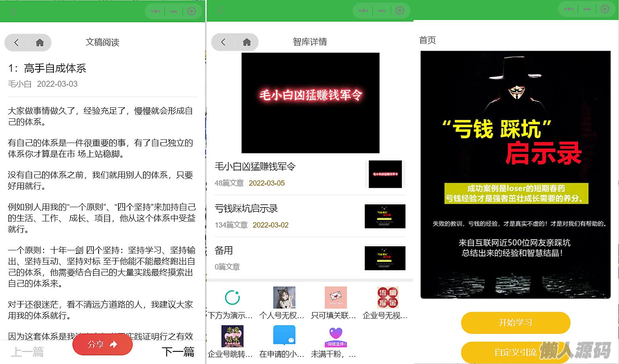This screenshot has height=364, width=619.
Task: Click the paragraph starting 大家做事情做久了
Action: pos(101,116)
